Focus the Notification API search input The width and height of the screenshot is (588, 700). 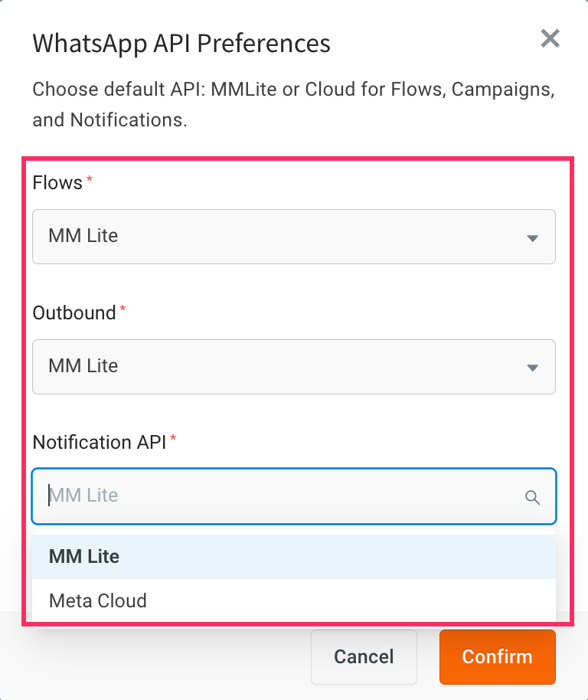(x=294, y=496)
